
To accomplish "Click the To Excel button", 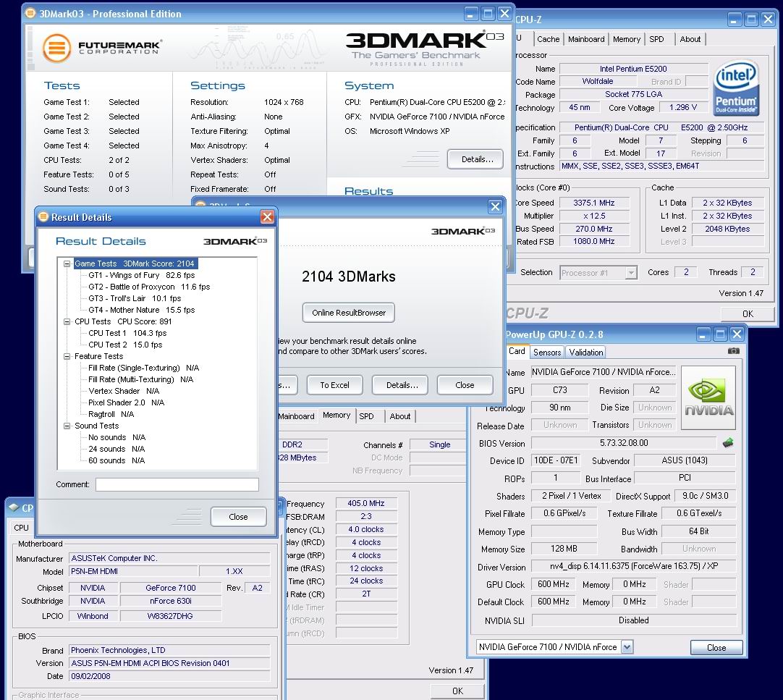I will 334,385.
